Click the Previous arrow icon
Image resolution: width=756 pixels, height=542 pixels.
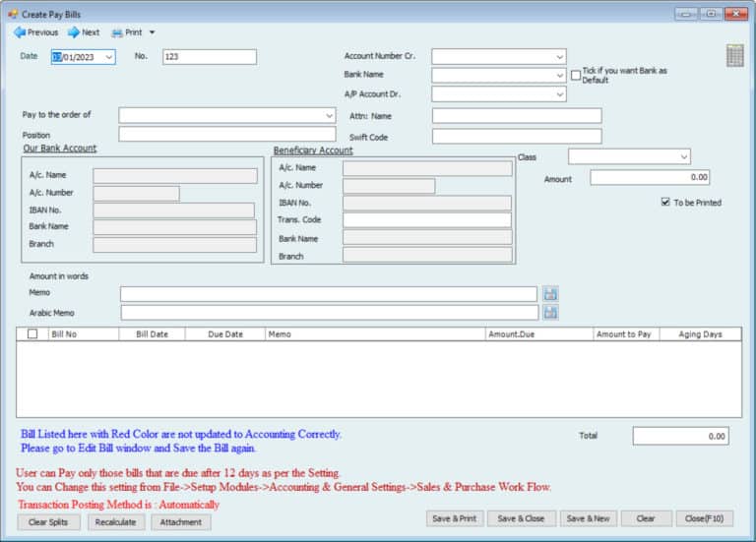point(19,32)
